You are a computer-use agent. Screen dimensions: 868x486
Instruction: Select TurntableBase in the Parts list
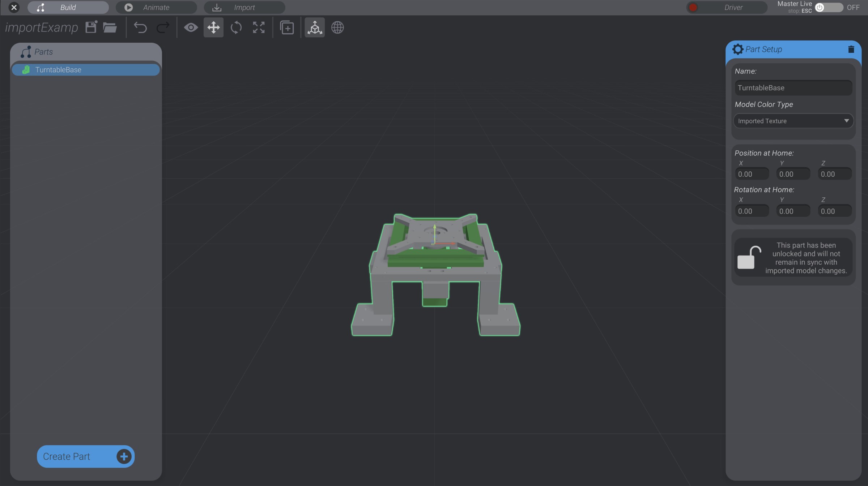(x=86, y=69)
